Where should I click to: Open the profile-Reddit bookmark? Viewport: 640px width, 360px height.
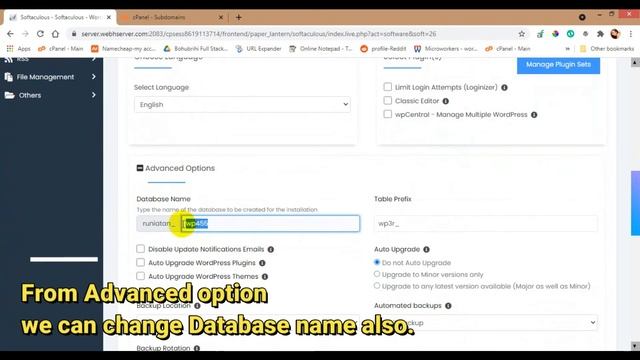click(383, 49)
